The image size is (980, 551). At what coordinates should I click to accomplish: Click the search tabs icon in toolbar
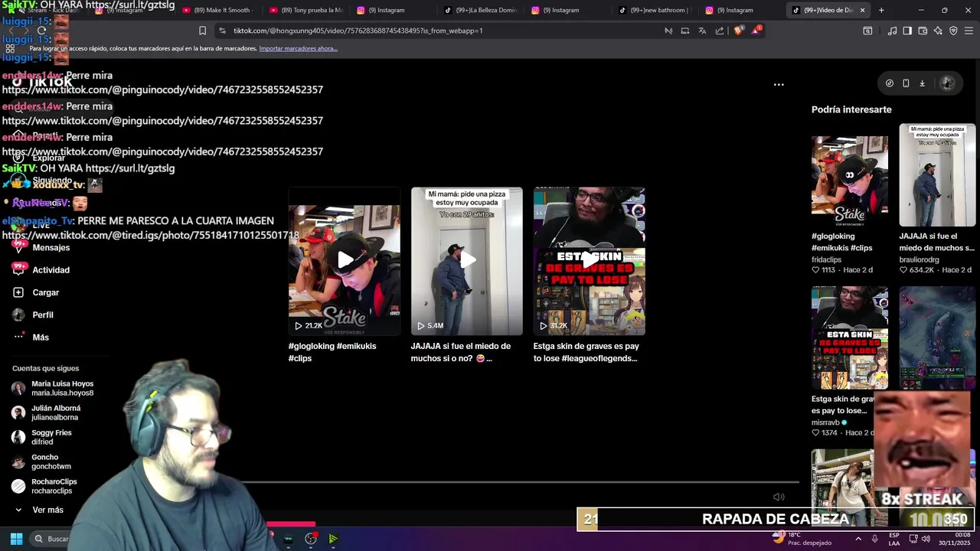[x=867, y=31]
